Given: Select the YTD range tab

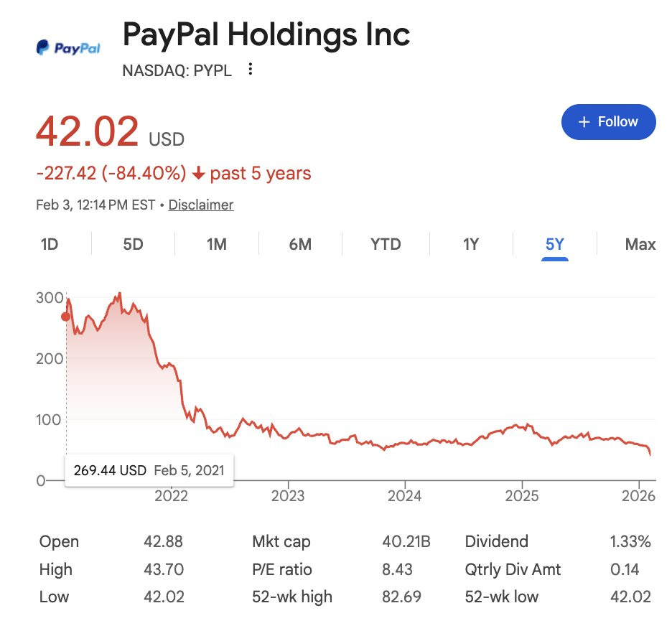Looking at the screenshot, I should point(386,244).
